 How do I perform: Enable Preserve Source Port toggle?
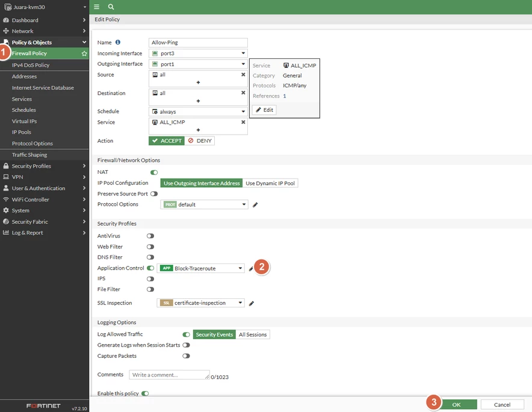tap(154, 194)
